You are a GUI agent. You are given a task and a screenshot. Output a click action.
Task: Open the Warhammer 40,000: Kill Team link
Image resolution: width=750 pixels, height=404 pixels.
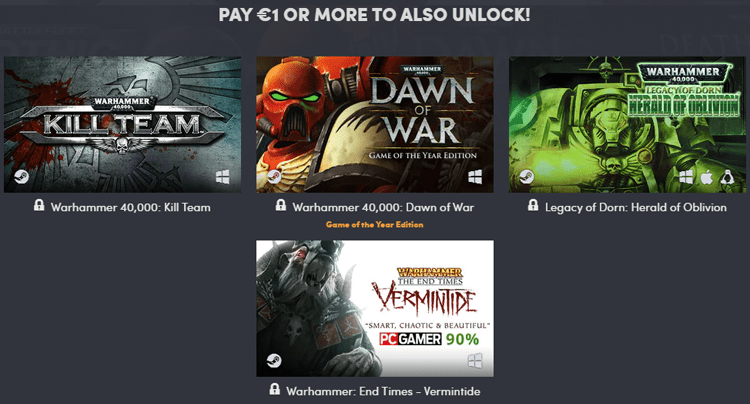(x=131, y=207)
